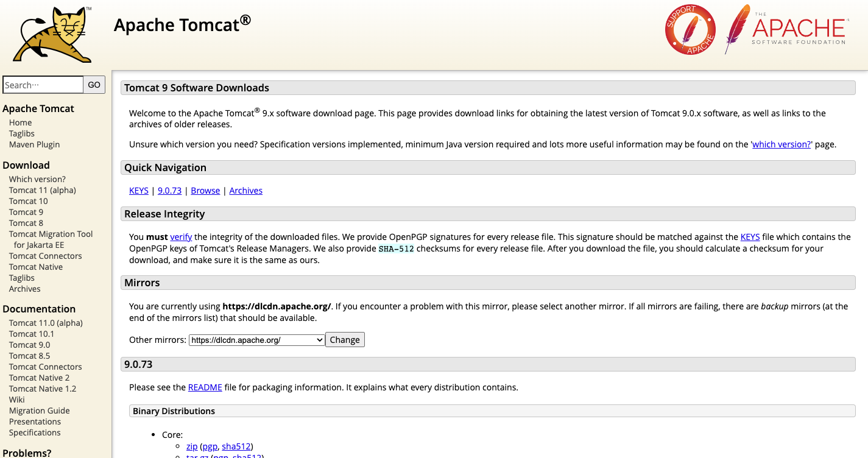This screenshot has height=458, width=868.
Task: Open the README file link
Action: (x=205, y=387)
